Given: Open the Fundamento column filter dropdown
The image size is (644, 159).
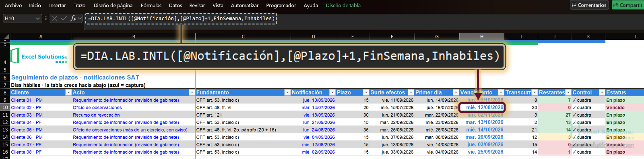Looking at the screenshot, I should pyautogui.click(x=287, y=92).
